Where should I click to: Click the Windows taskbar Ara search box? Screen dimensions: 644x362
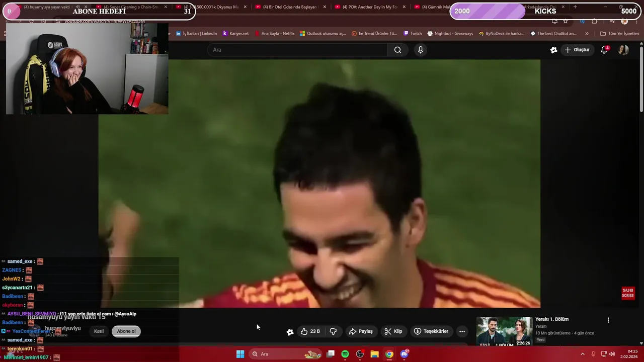[286, 354]
